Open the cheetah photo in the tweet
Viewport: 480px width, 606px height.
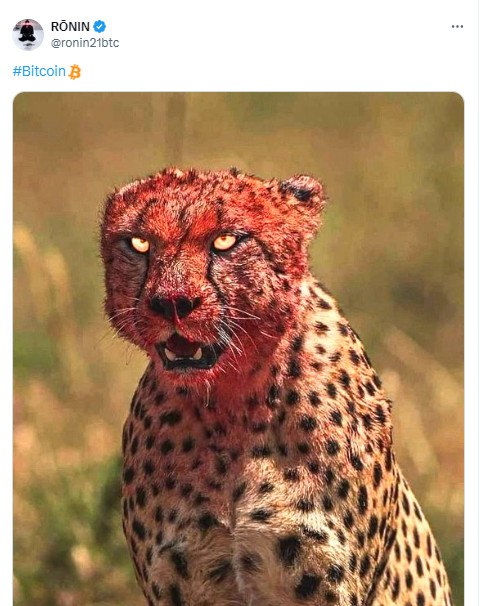(x=238, y=349)
